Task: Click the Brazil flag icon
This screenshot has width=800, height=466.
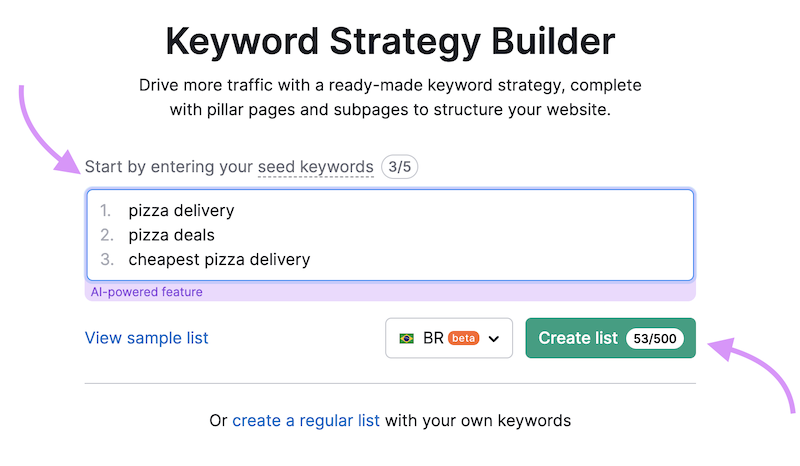Action: tap(407, 338)
